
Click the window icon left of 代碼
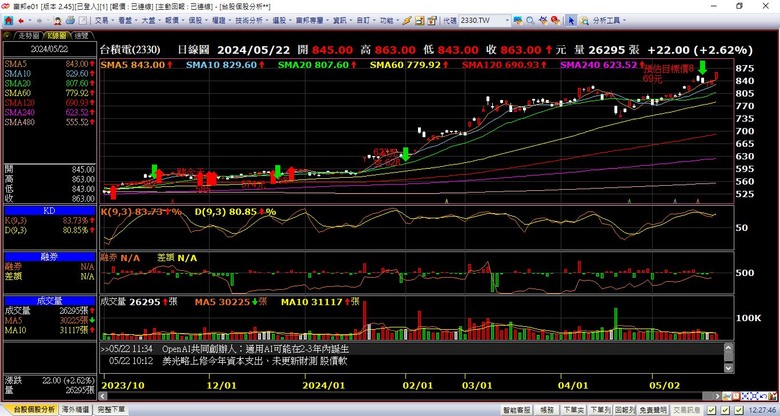[x=432, y=20]
